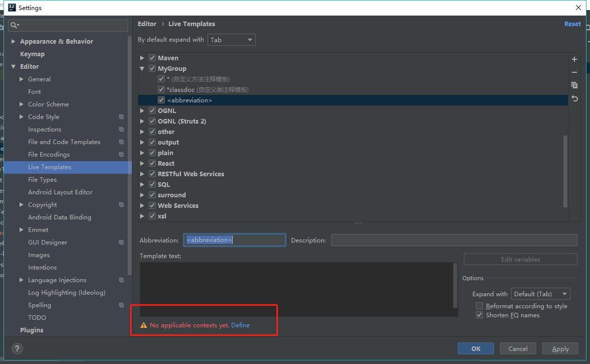Duplicate the selected template via copy icon

click(574, 85)
